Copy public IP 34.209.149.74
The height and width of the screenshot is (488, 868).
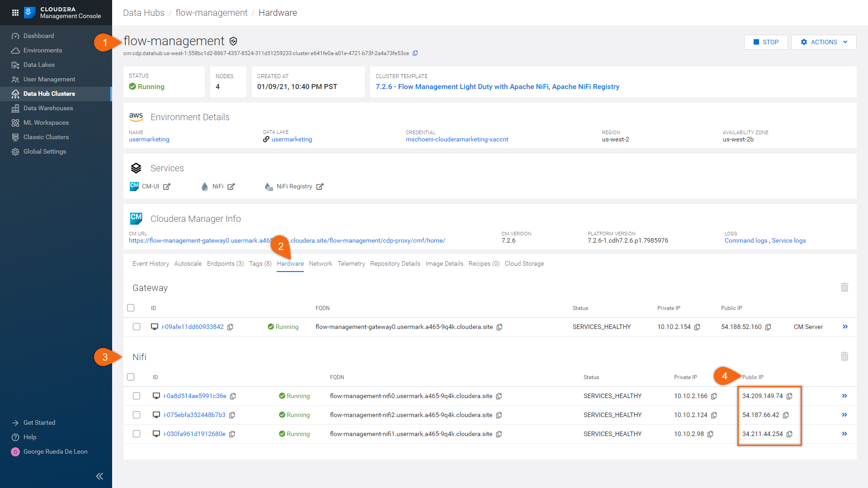(789, 396)
